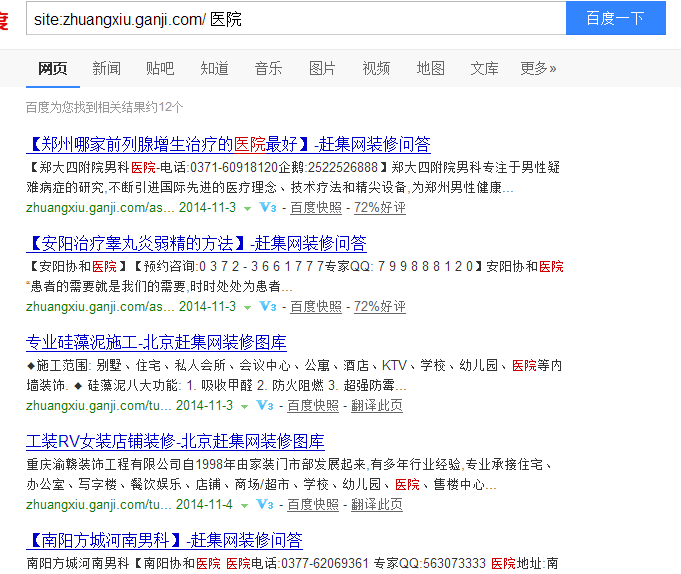Click the V3 badge in the 郑州 result
The width and height of the screenshot is (681, 574).
click(268, 208)
